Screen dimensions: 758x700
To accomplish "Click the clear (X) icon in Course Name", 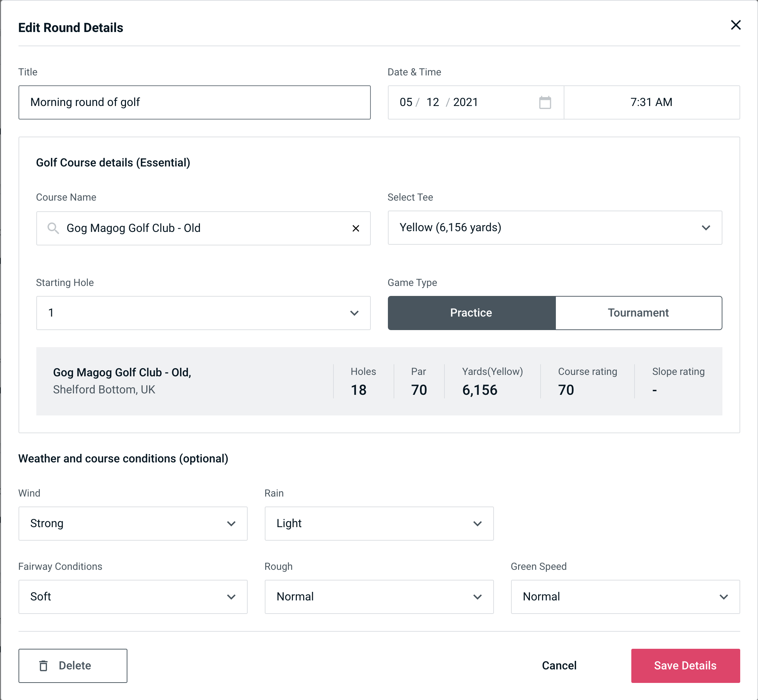I will point(356,228).
